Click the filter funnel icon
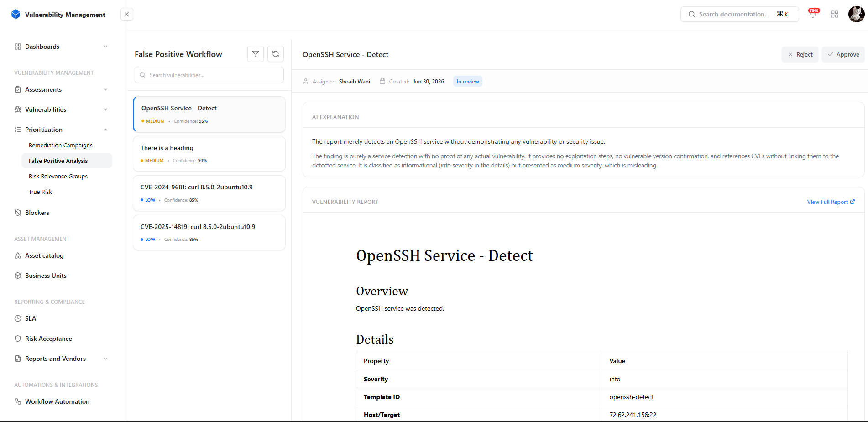868x422 pixels. tap(256, 54)
